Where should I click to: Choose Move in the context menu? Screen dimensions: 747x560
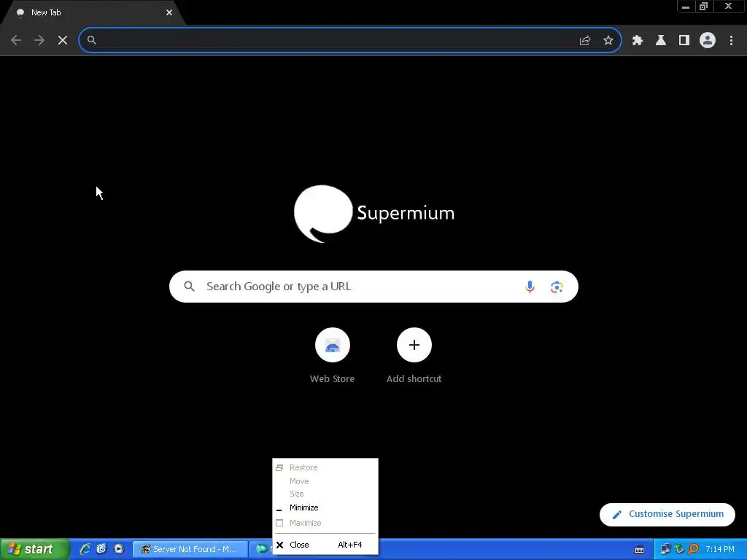(x=325, y=481)
